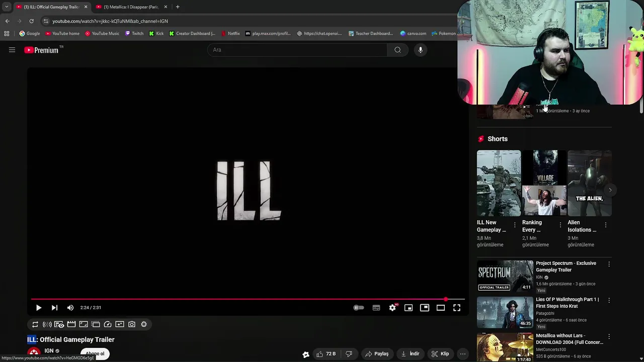Screen dimensions: 644x362
Task: Toggle subtitles in the video player
Action: point(376,308)
